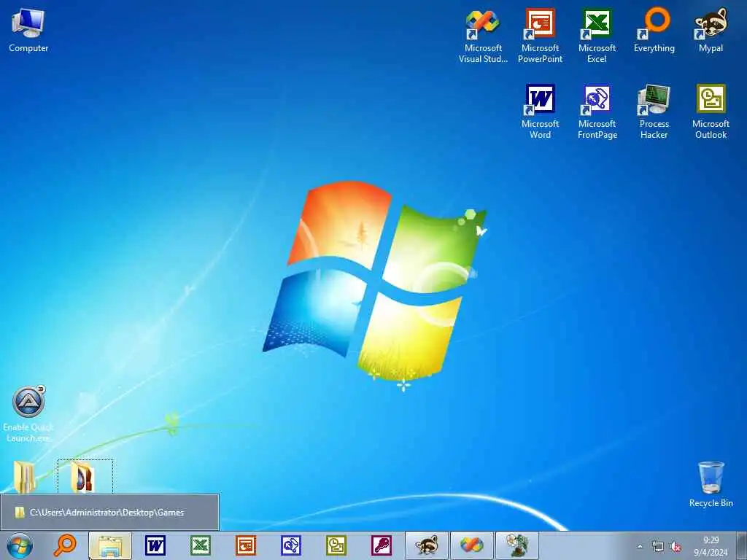The height and width of the screenshot is (560, 747).
Task: Select the Mypal raccoon desktop shortcut
Action: coord(711,31)
